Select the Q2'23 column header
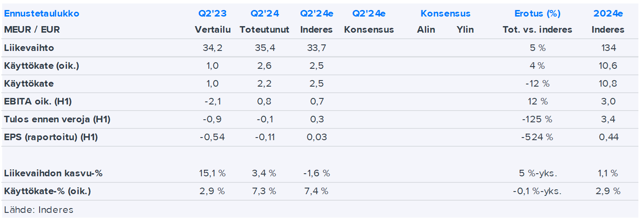644x222 pixels. (213, 13)
